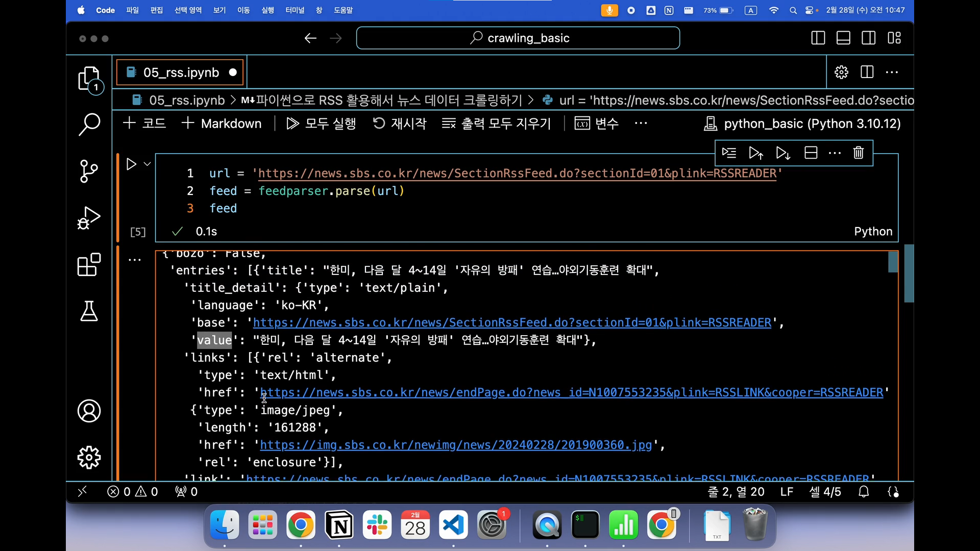Split the notebook cell
The image size is (980, 551).
[811, 153]
